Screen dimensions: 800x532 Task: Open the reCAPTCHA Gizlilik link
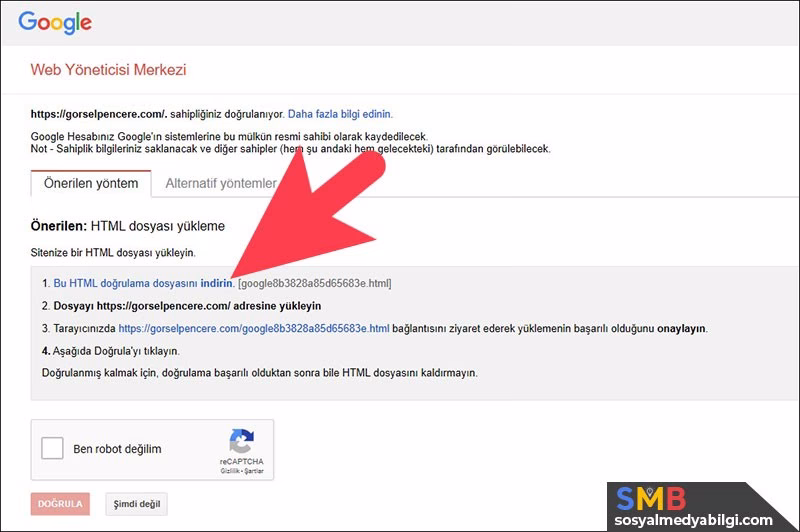[228, 471]
